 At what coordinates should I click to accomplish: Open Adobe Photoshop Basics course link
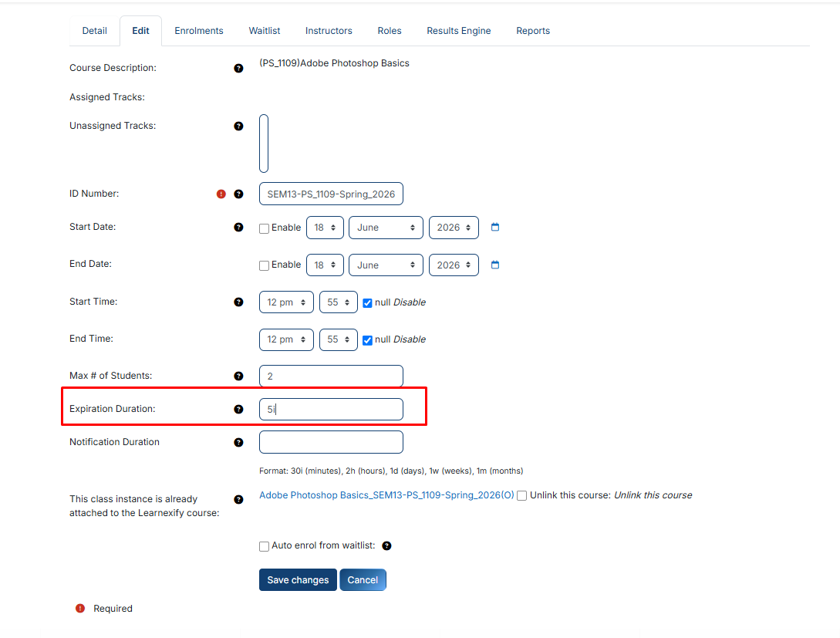(x=386, y=495)
